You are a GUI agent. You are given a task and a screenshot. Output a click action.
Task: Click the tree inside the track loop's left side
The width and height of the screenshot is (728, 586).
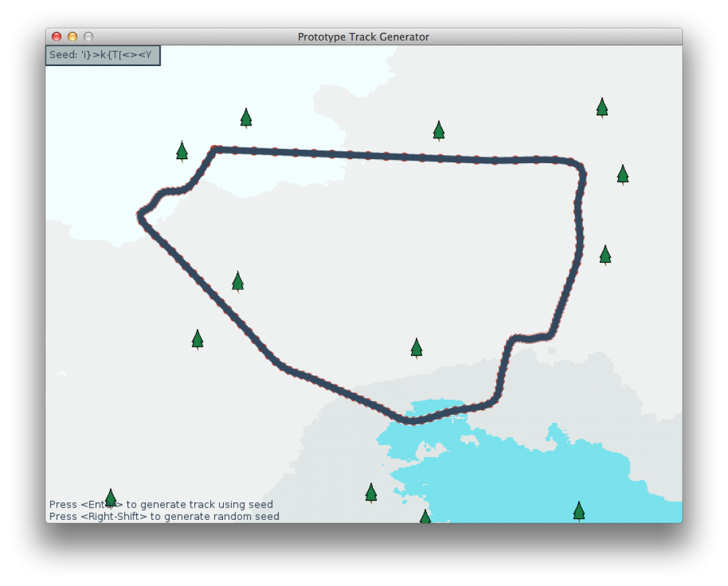click(237, 281)
